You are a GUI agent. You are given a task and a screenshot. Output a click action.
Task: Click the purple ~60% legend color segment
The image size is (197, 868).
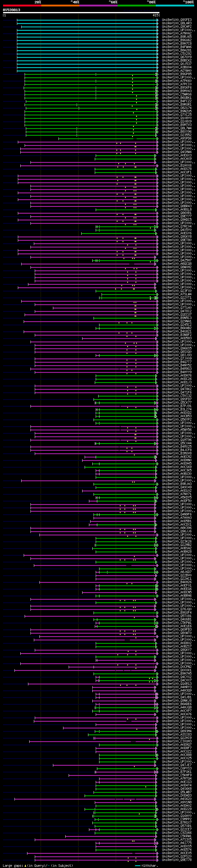click(x=98, y=6)
